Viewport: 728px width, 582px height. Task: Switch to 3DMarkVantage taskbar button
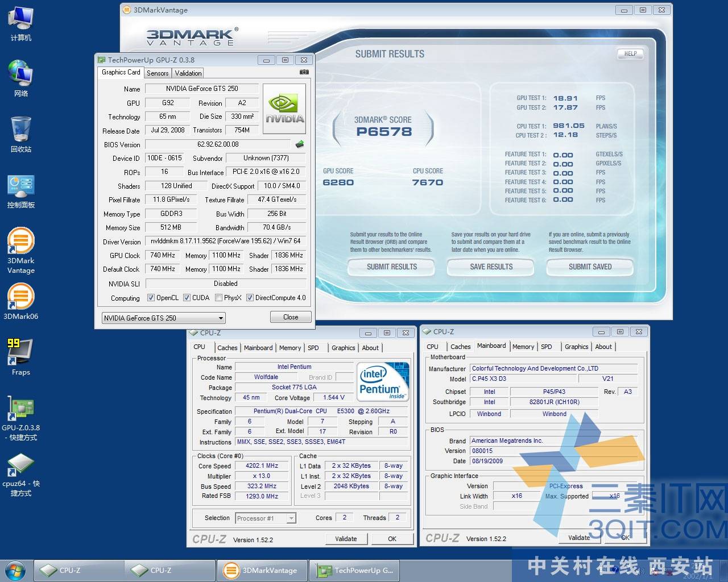(x=262, y=570)
